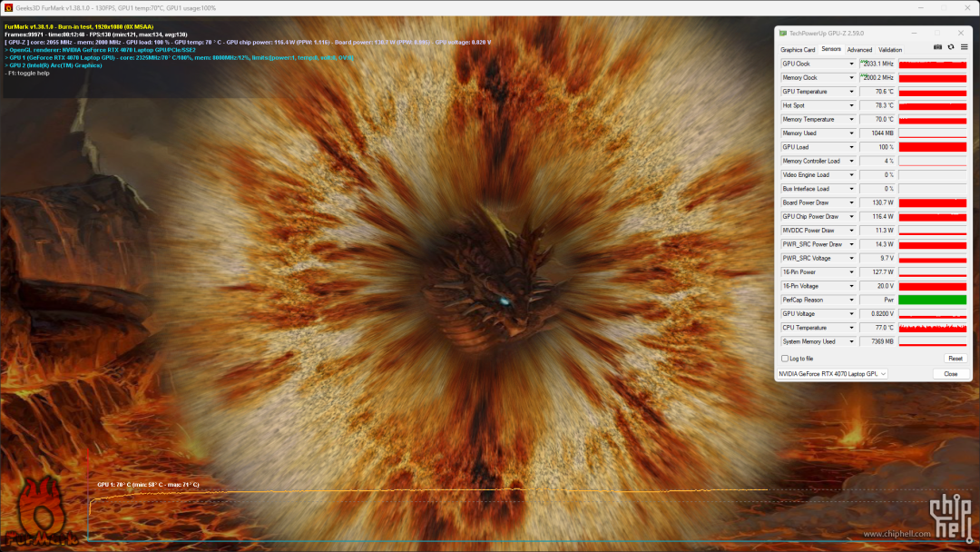The image size is (980, 552).
Task: Open the Memory Temperature sensor dropdown
Action: (851, 120)
